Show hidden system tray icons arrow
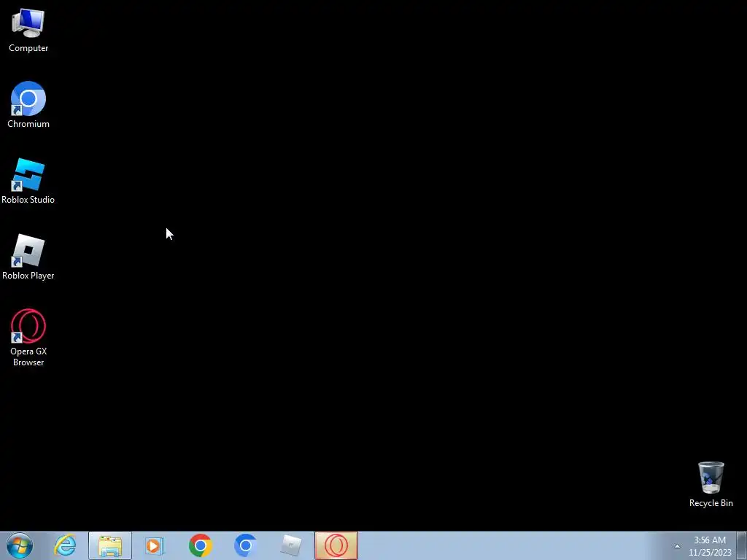The width and height of the screenshot is (747, 560). pyautogui.click(x=677, y=546)
